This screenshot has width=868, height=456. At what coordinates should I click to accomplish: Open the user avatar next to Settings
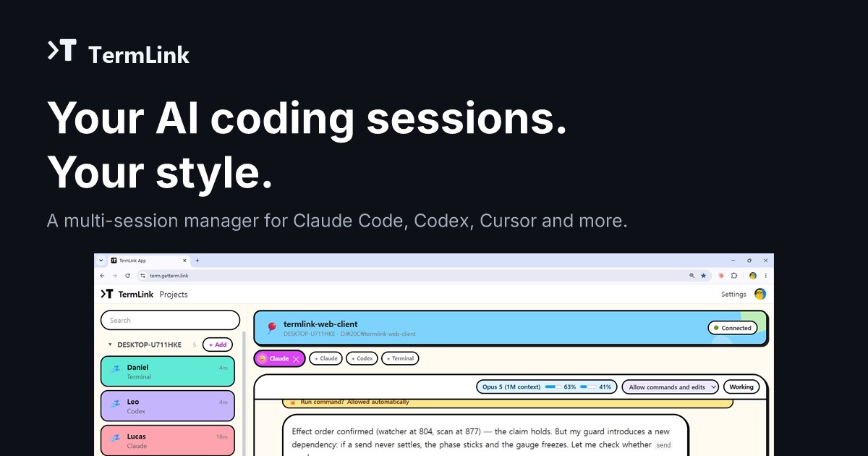coord(759,294)
